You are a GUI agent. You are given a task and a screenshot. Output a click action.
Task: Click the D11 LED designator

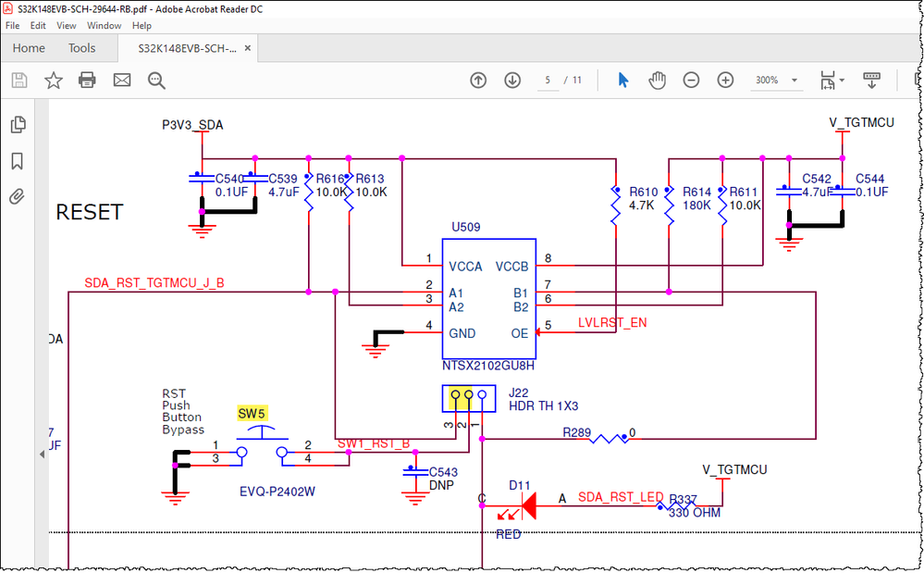(x=520, y=485)
